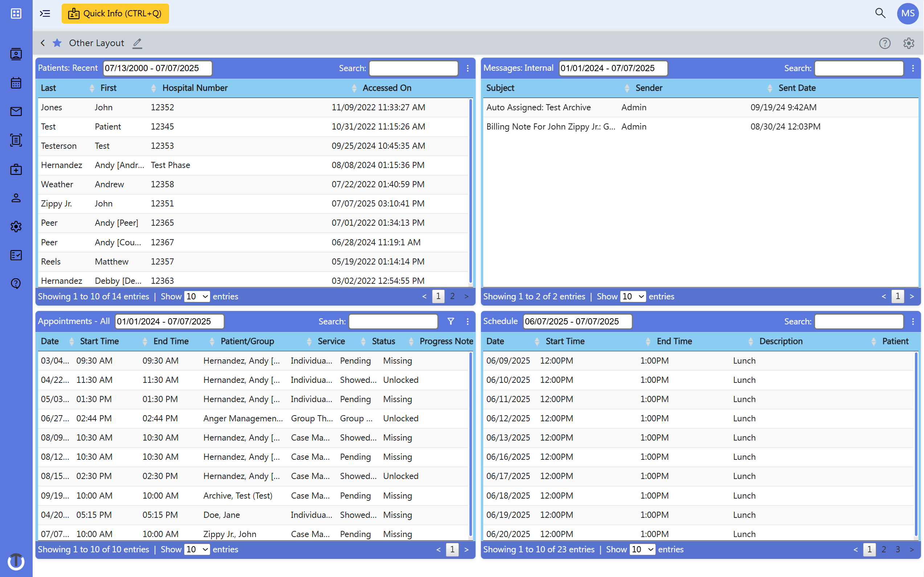Open the entries-per-page dropdown in Schedule panel
Image resolution: width=924 pixels, height=577 pixels.
tap(642, 549)
